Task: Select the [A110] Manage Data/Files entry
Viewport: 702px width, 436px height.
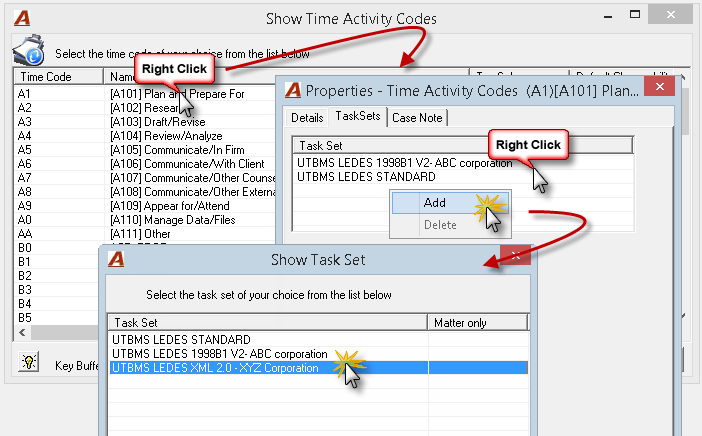Action: point(173,220)
